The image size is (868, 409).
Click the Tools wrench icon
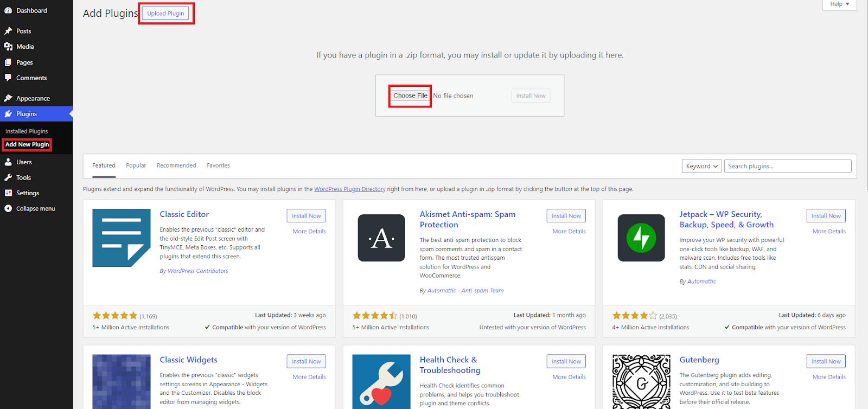(8, 177)
